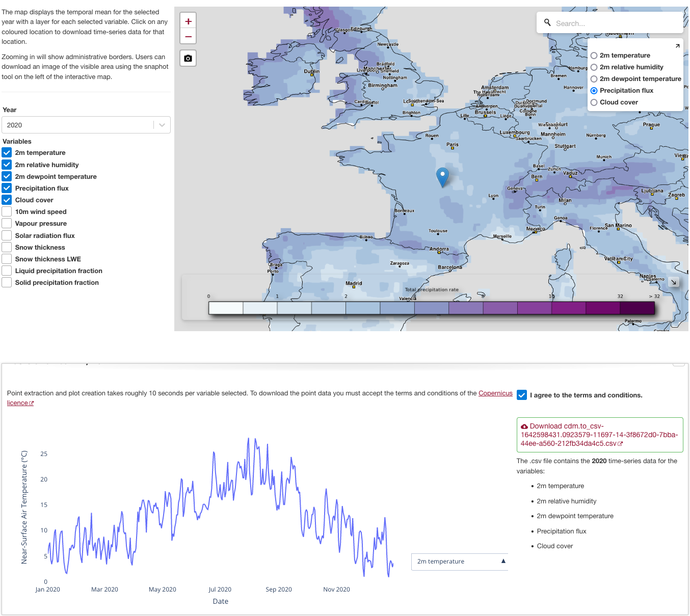Screen dimensions: 690x616
Task: Uncheck 2m dewpoint temperature variable
Action: pyautogui.click(x=7, y=176)
